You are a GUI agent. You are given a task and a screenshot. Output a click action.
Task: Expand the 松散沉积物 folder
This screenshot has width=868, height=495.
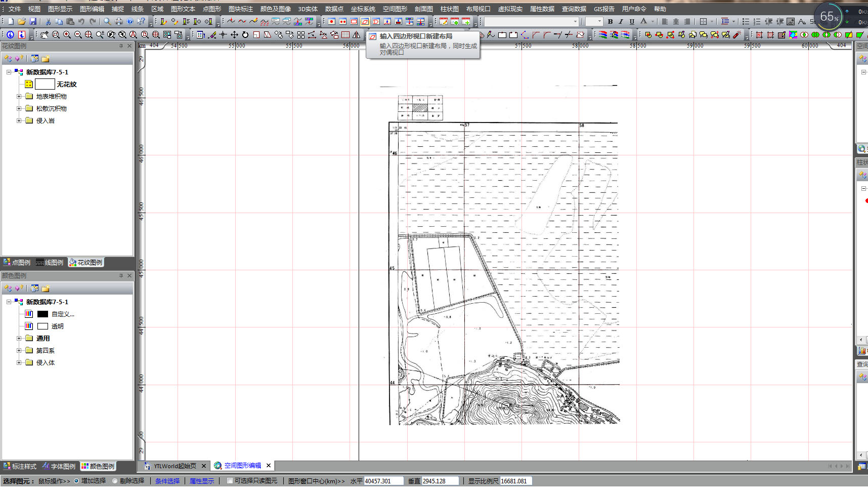coord(19,108)
